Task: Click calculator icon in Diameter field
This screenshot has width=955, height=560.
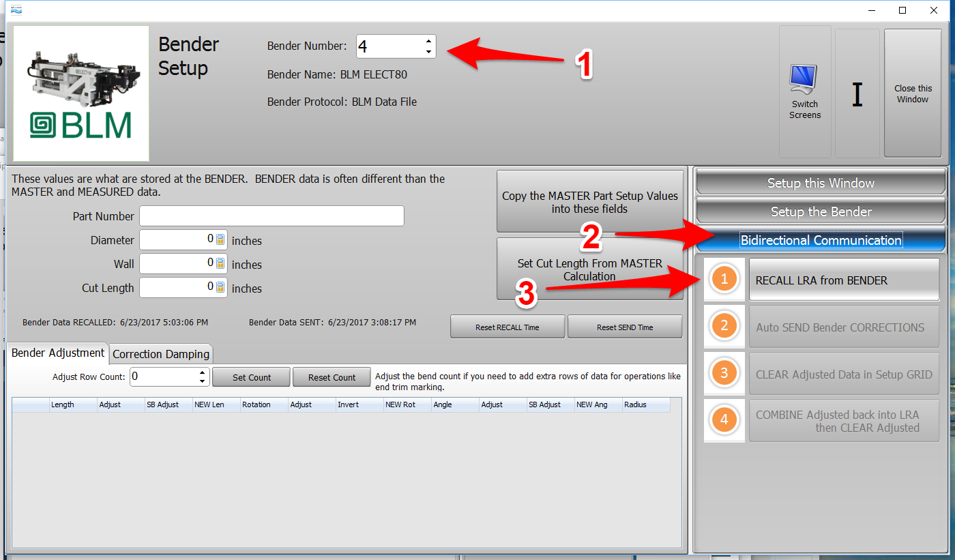Action: pos(220,239)
